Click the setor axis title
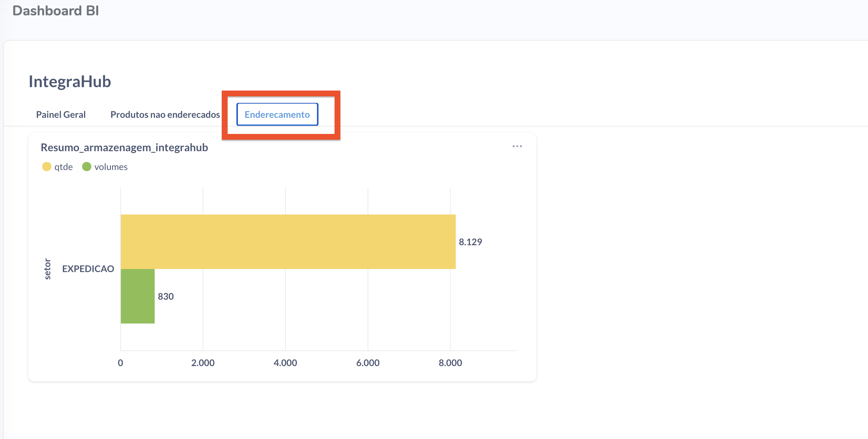868x439 pixels. 48,269
